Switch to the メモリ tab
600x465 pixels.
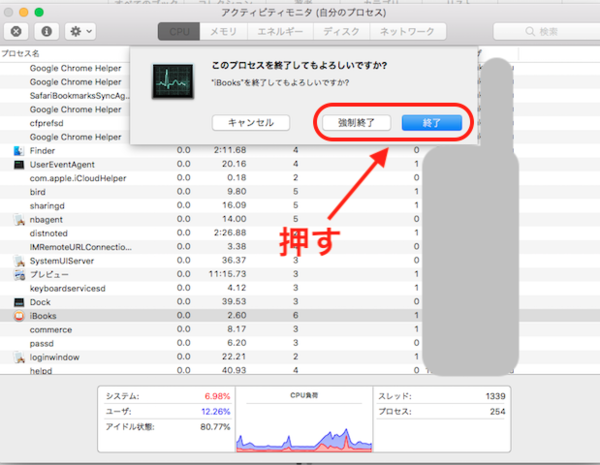coord(223,31)
